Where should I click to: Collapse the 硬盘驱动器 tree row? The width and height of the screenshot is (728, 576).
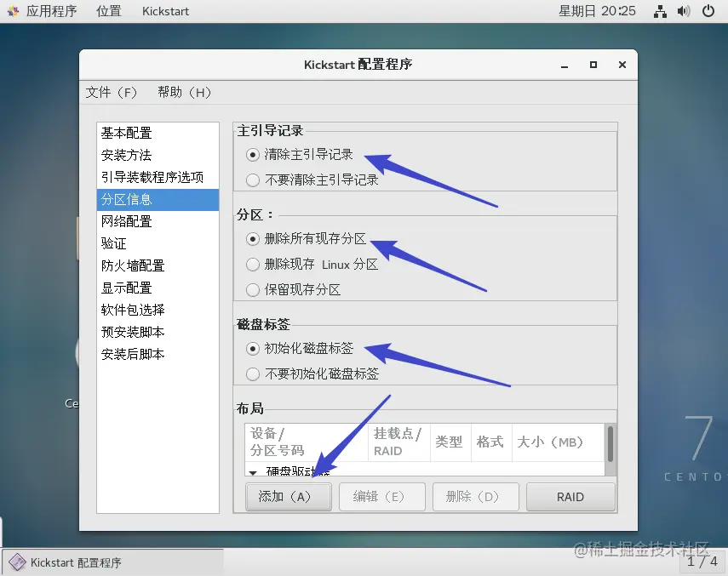tap(253, 472)
